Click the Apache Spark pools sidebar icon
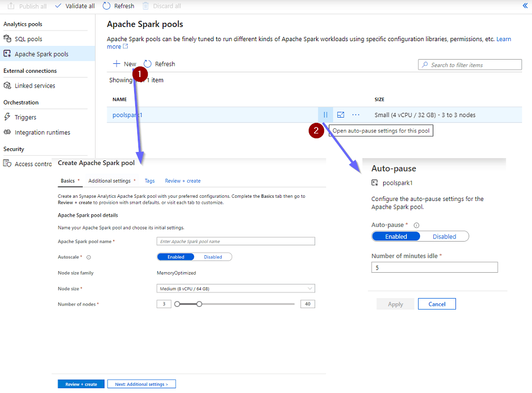Viewport: 532px width, 393px height. point(7,54)
